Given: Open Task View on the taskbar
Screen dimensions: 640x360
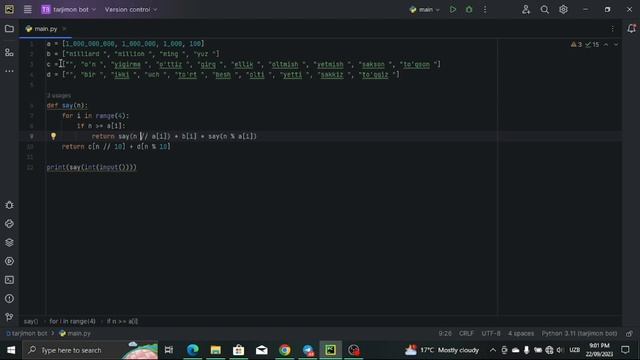Looking at the screenshot, I should pyautogui.click(x=169, y=350).
